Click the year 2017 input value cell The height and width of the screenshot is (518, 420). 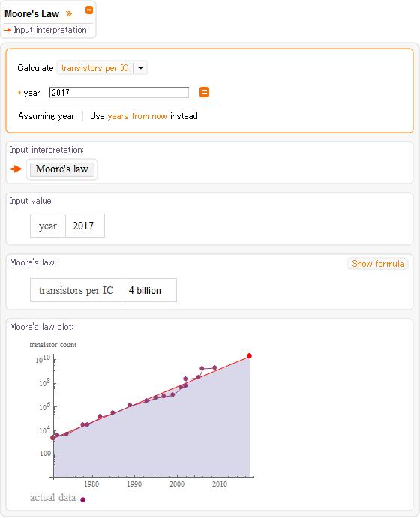(85, 226)
